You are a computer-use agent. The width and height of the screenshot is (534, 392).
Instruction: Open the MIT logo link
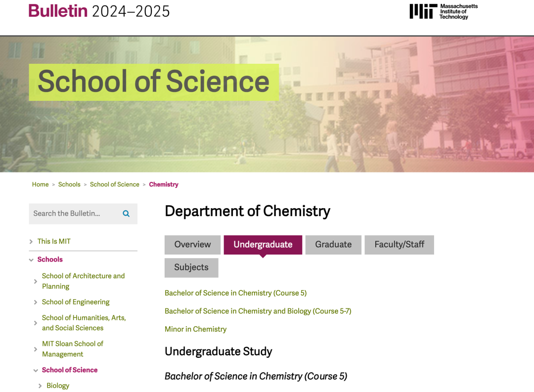coord(444,11)
